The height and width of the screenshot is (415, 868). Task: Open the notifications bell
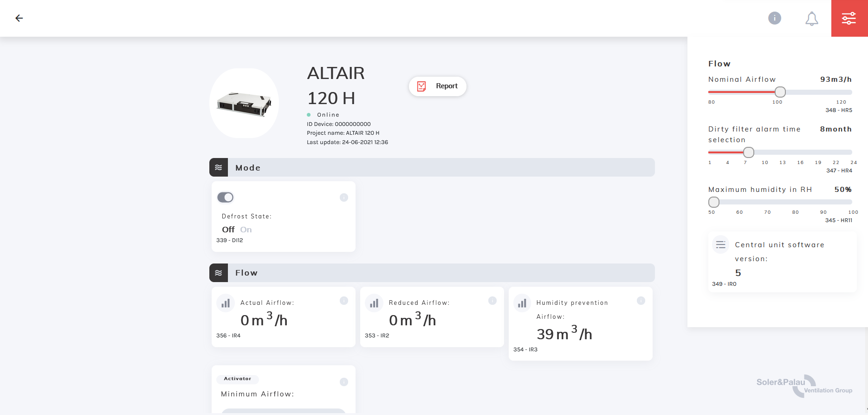[812, 19]
